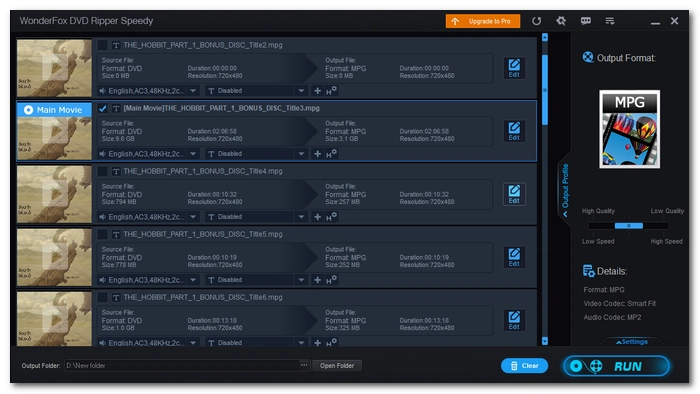Click the MPG output format image

pyautogui.click(x=629, y=129)
